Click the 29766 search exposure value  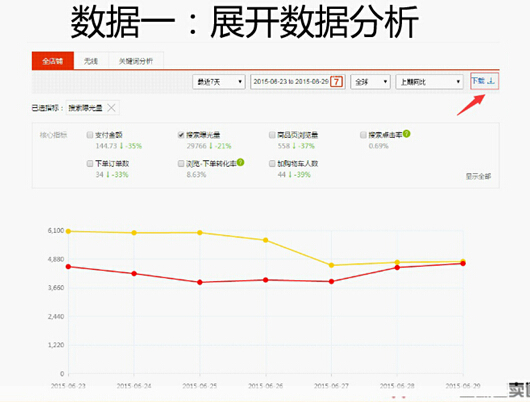pyautogui.click(x=196, y=146)
